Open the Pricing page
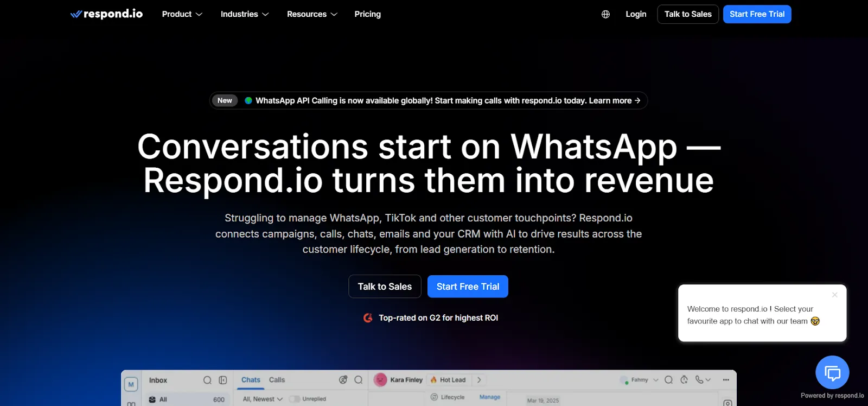This screenshot has height=406, width=868. [367, 14]
